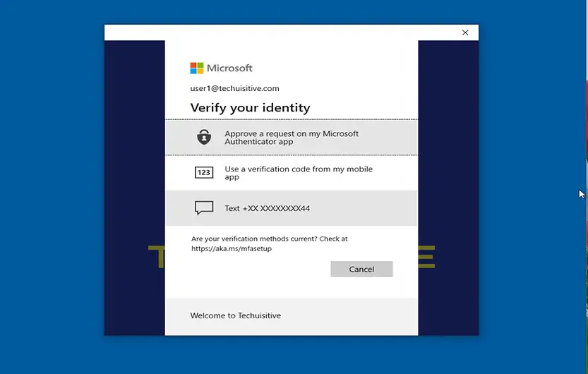This screenshot has height=374, width=588.
Task: Close the sign-in dialog window
Action: pos(465,32)
